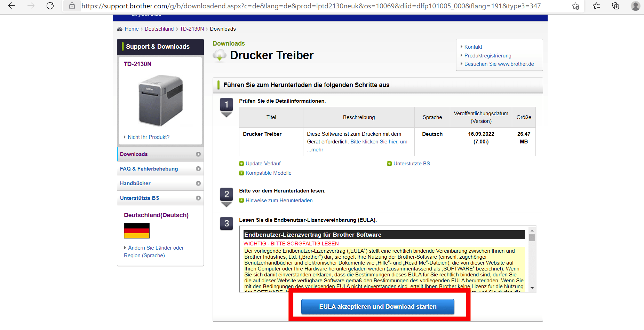Click the German flag icon
Image resolution: width=644 pixels, height=330 pixels.
click(137, 230)
